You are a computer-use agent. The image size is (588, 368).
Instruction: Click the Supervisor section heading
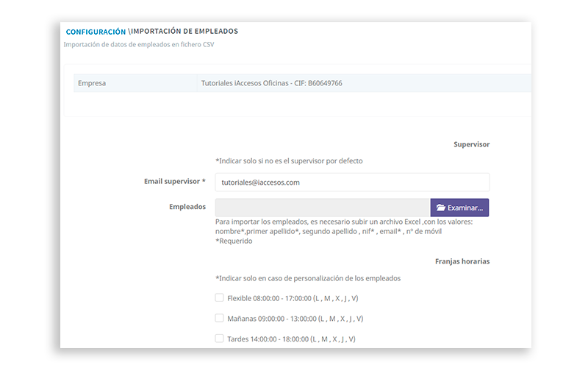tap(471, 144)
